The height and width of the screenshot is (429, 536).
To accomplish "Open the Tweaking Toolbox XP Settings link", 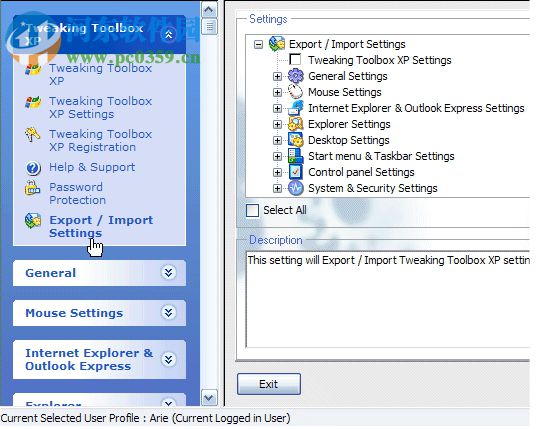I will [x=100, y=108].
